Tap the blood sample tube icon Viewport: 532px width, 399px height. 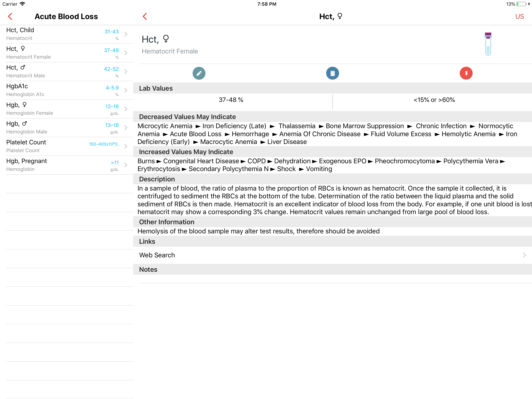[x=488, y=44]
